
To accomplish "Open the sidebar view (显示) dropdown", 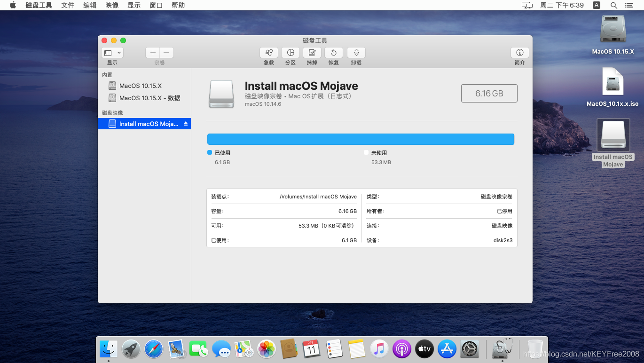I will tap(112, 53).
